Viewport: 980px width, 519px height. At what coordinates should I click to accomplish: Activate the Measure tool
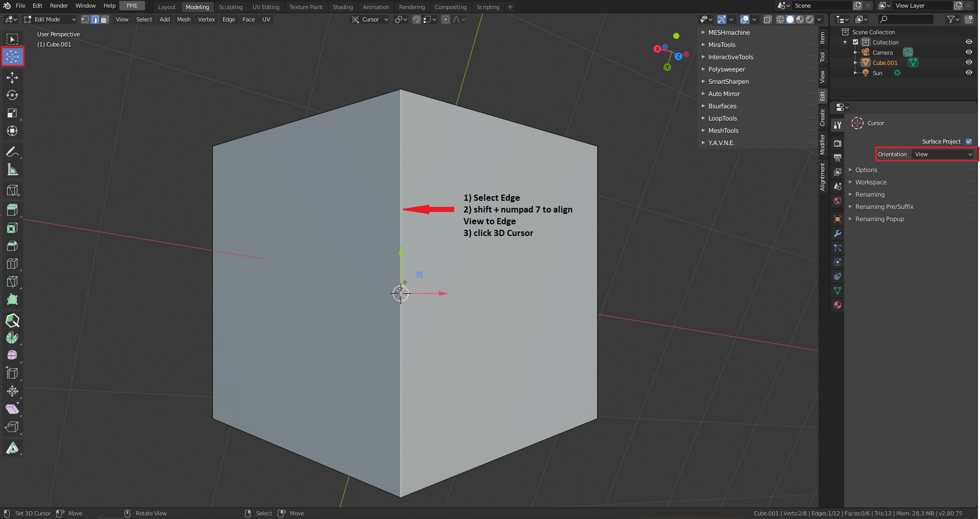coord(12,169)
